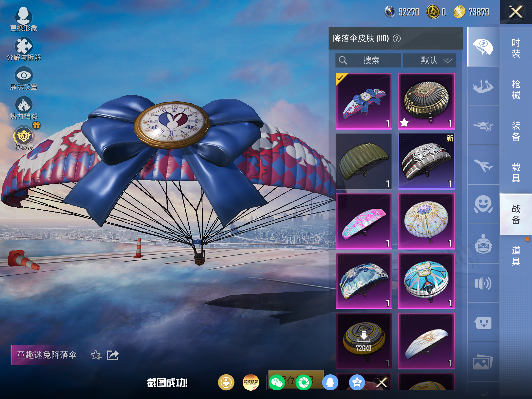Share screenshot to gold community icon

click(226, 382)
